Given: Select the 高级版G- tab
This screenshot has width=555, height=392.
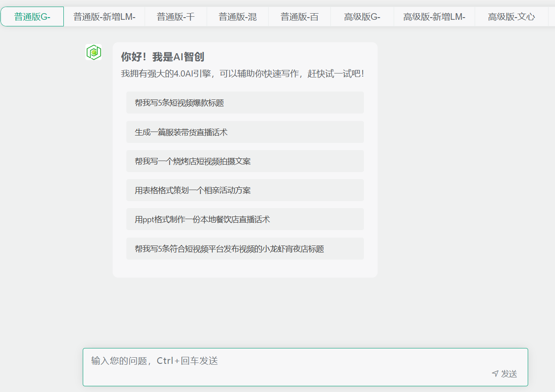Looking at the screenshot, I should click(x=362, y=17).
